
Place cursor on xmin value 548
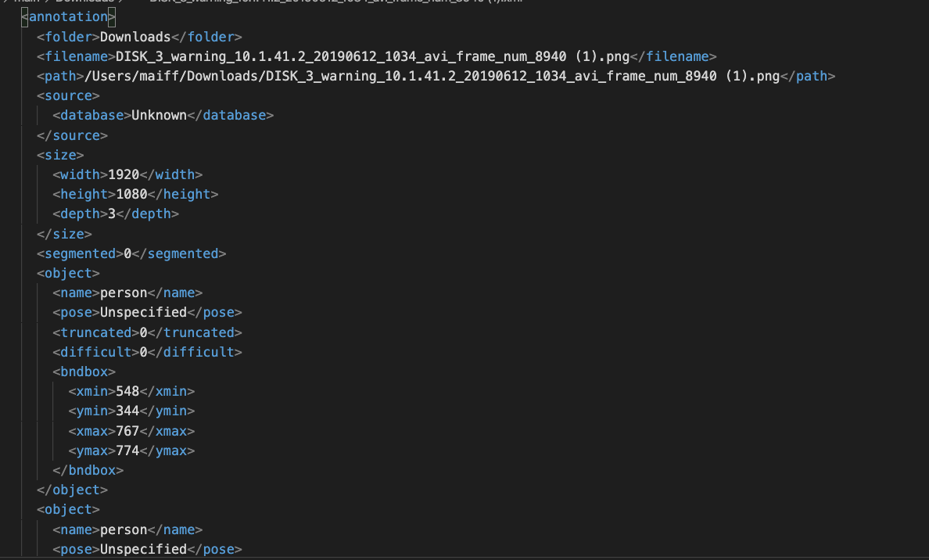127,391
